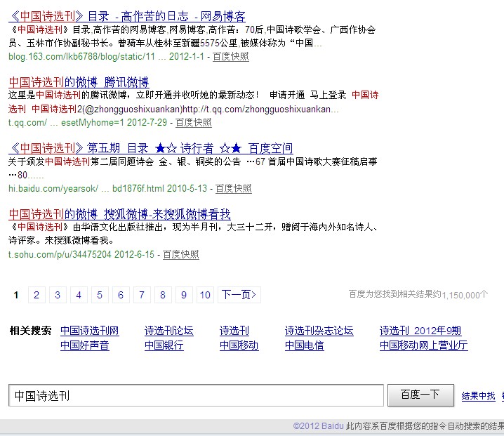Open 《中国诗选刊》目录 高作苦的日志 result

[127, 16]
